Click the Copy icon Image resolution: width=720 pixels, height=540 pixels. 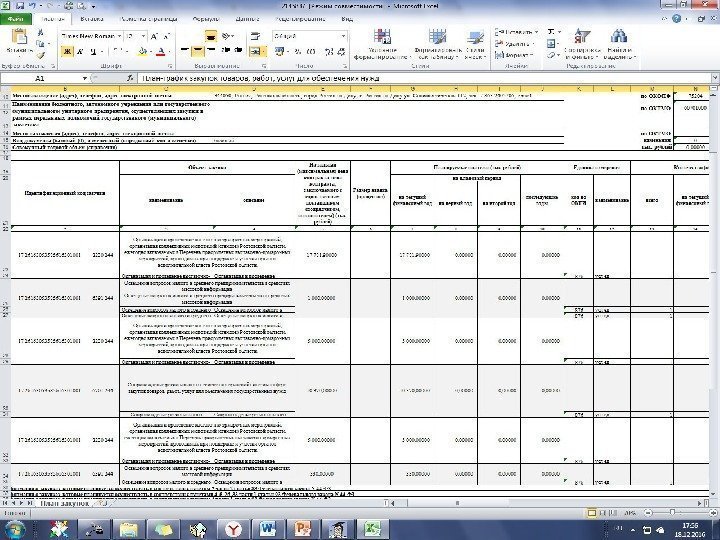pyautogui.click(x=40, y=44)
